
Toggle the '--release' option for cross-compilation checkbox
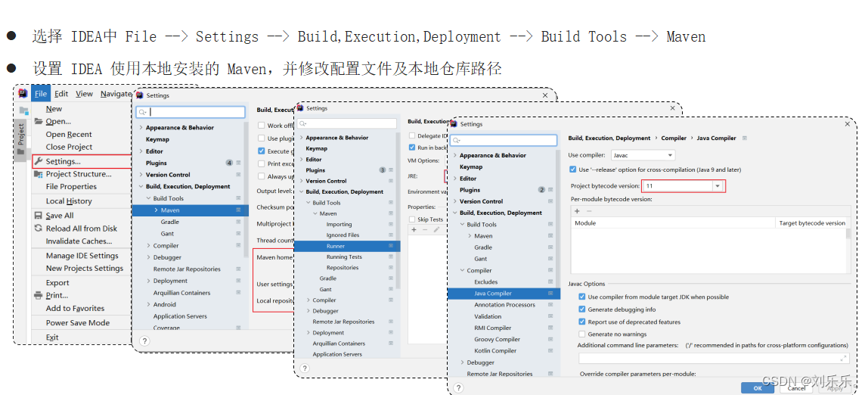(573, 170)
